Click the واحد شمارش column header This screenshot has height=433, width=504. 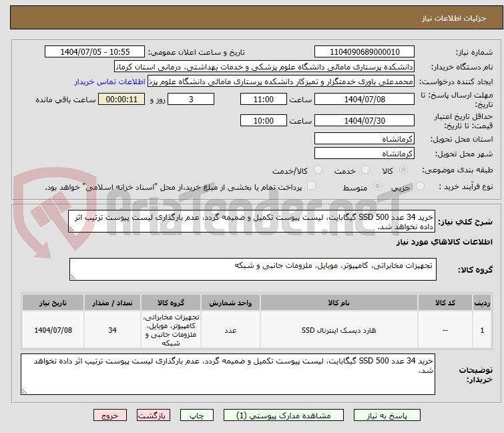[230, 303]
